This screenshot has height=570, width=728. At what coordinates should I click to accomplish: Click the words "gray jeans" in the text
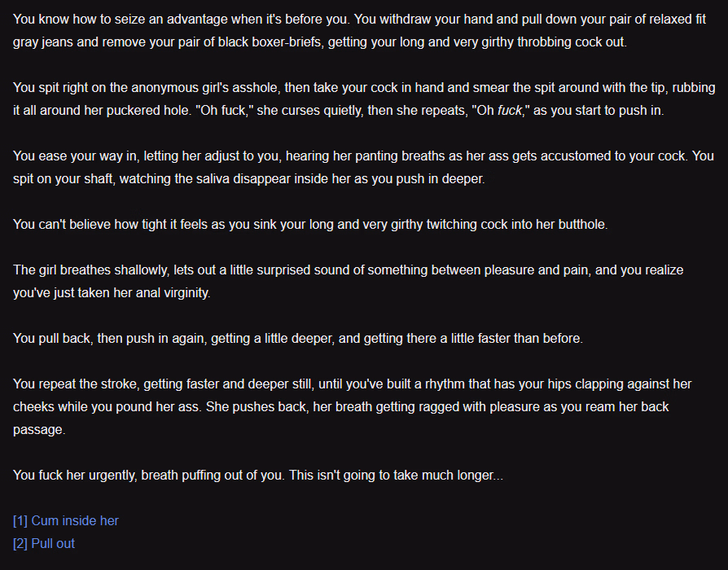click(x=42, y=42)
